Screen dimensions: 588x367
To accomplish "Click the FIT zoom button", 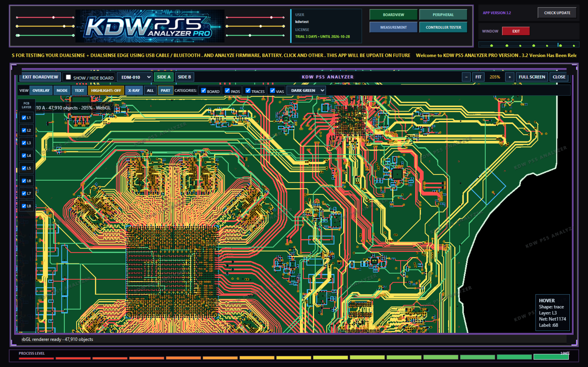I will click(x=478, y=77).
